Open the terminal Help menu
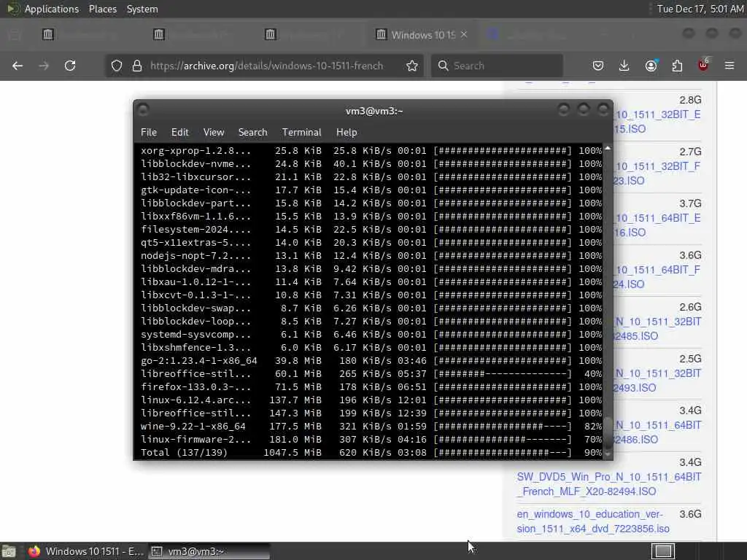Viewport: 747px width, 560px height. click(347, 133)
